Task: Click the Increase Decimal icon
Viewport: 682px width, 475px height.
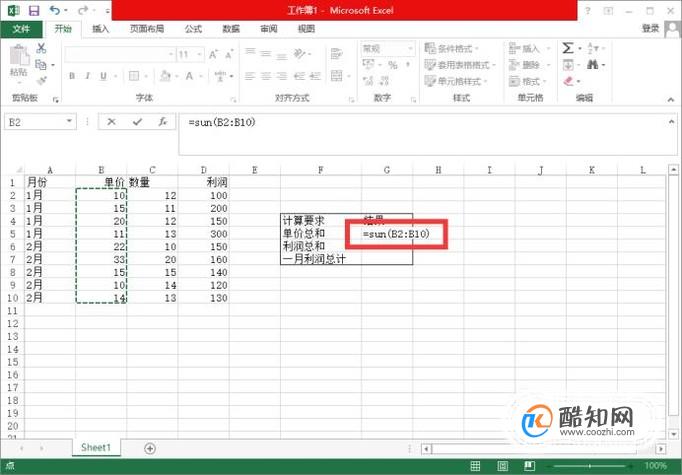Action: 368,81
